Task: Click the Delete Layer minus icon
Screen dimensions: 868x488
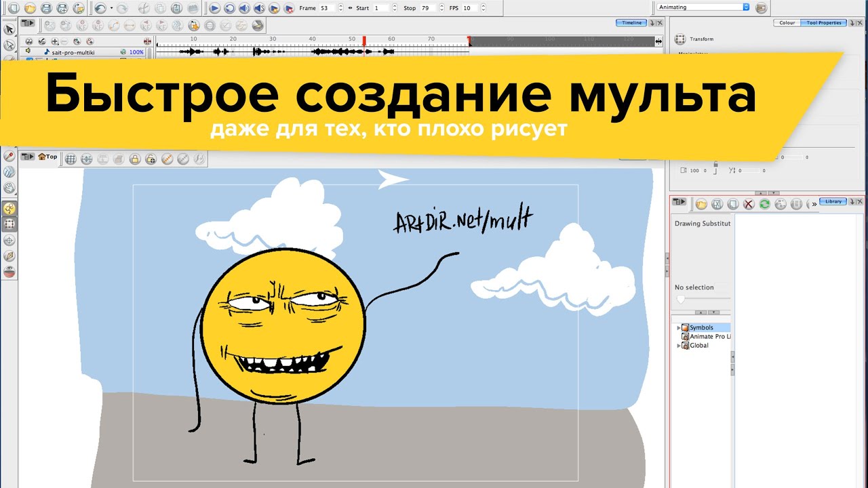Action: click(65, 42)
